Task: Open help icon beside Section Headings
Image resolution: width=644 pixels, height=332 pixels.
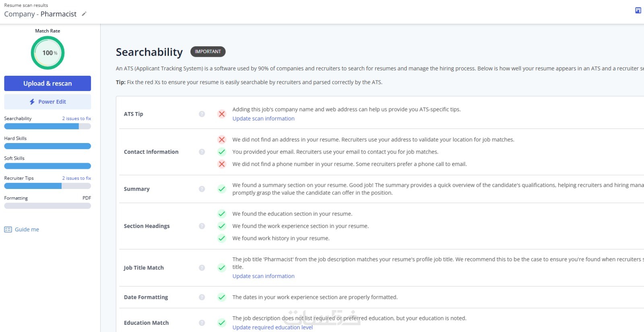Action: point(202,226)
